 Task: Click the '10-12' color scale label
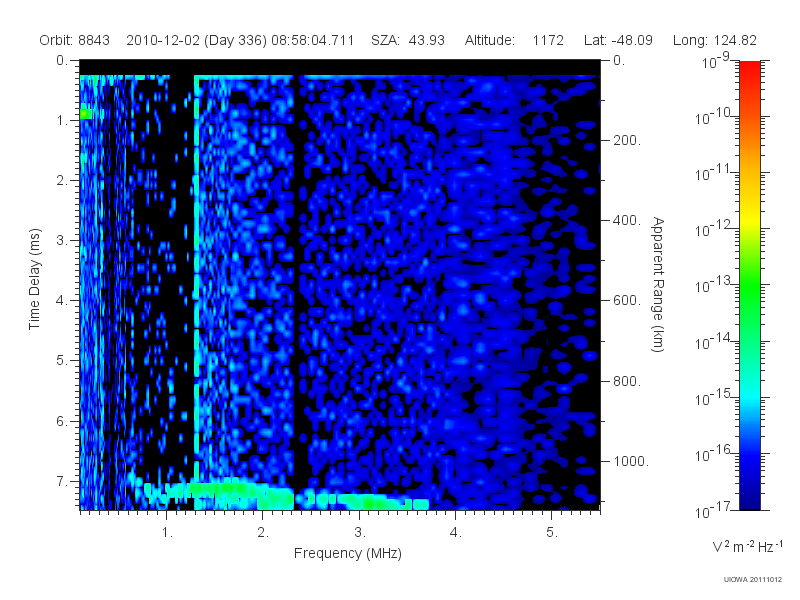pyautogui.click(x=712, y=229)
